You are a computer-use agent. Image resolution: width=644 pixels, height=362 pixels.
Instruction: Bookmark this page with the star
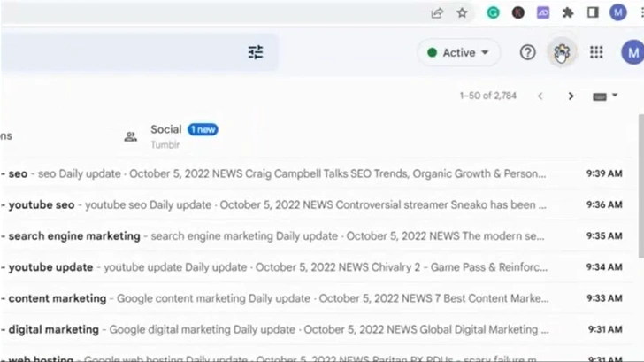tap(462, 12)
